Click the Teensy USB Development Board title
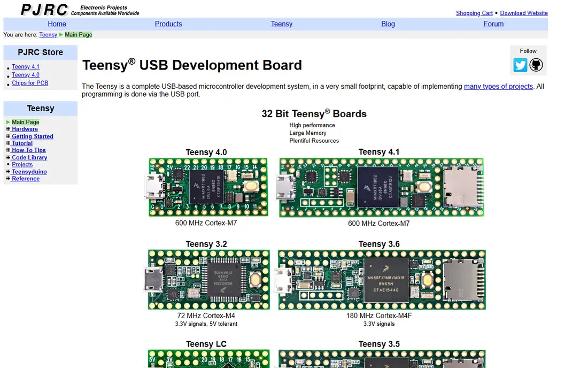This screenshot has width=588, height=368. 192,65
